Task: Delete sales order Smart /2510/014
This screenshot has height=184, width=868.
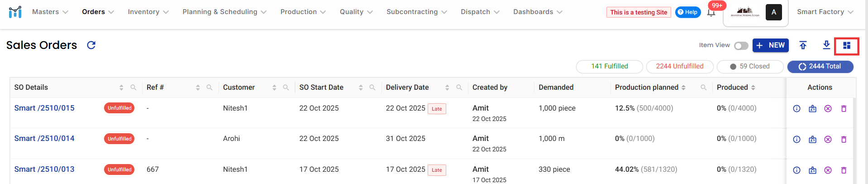Action: coord(844,140)
